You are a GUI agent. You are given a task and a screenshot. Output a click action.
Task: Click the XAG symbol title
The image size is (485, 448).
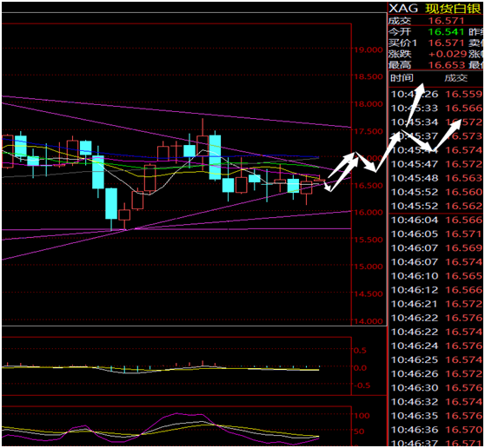coord(403,9)
